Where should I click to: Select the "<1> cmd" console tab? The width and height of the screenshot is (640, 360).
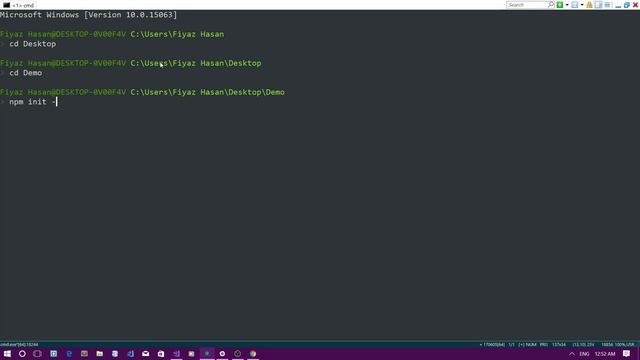(x=19, y=5)
